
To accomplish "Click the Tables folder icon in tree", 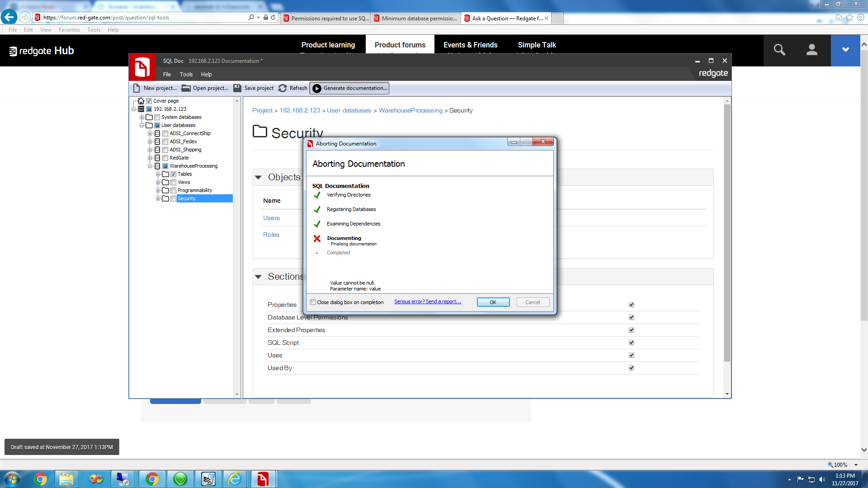I will [165, 174].
